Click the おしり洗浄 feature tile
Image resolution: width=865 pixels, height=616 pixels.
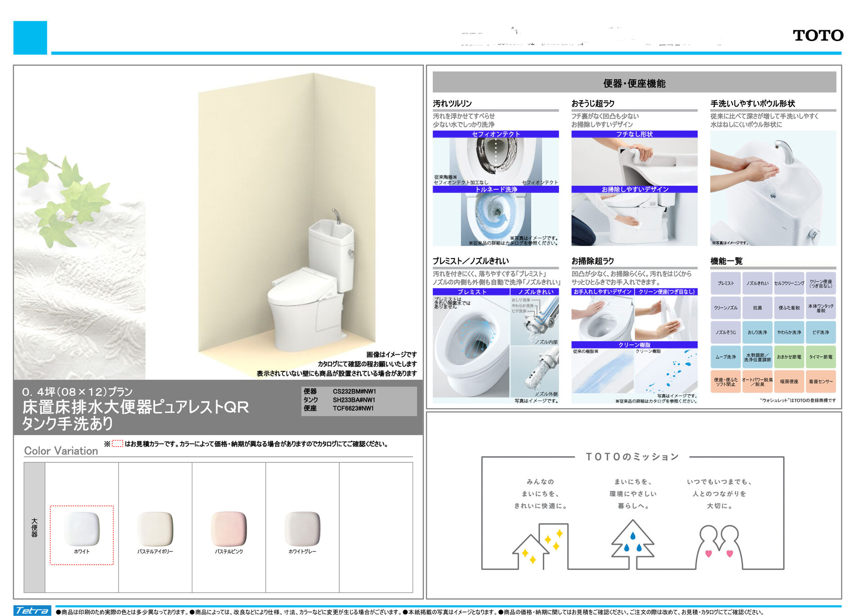coord(757,333)
